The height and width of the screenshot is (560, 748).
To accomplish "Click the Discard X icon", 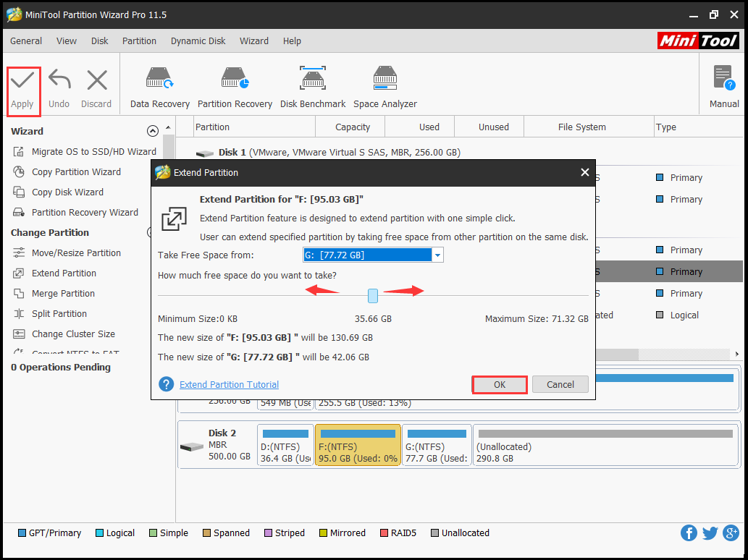I will click(x=97, y=80).
